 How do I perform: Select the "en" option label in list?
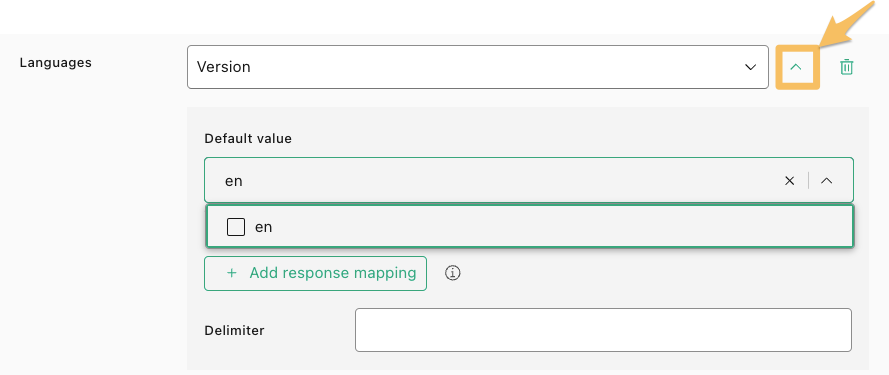click(x=264, y=227)
